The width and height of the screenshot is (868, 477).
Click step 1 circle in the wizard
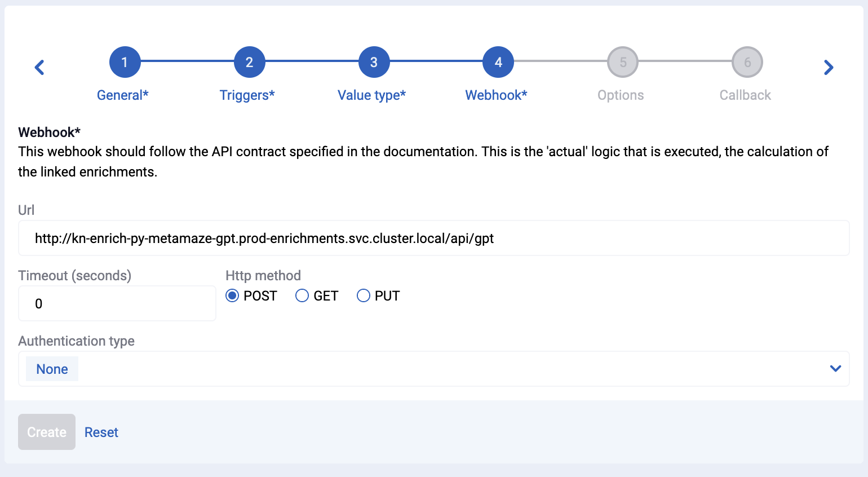[x=125, y=62]
